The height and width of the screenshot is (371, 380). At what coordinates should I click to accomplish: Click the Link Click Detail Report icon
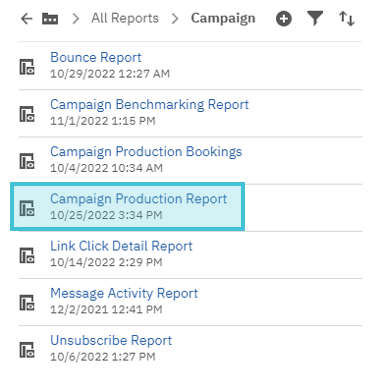[27, 255]
